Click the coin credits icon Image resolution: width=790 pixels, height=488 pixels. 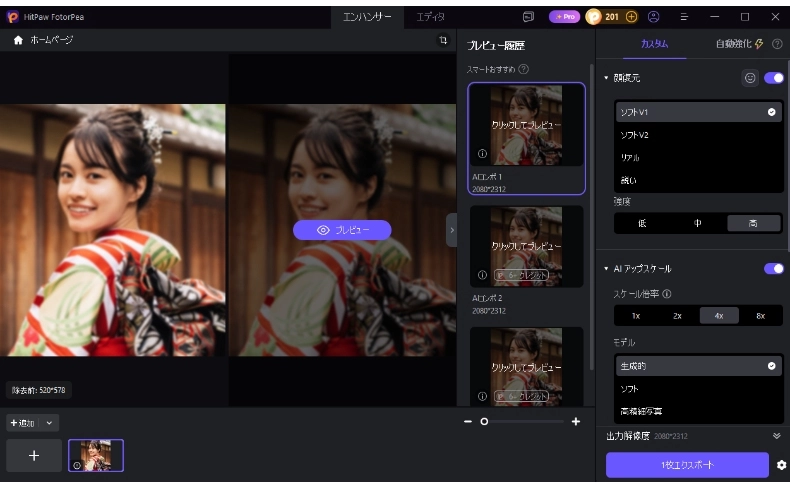click(594, 17)
